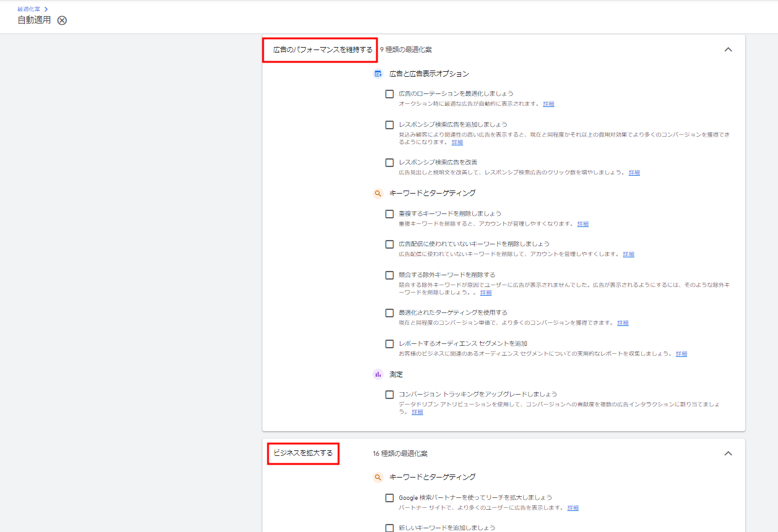778x532 pixels.
Task: Open 詳細 link for 広告のローテーション
Action: point(548,104)
